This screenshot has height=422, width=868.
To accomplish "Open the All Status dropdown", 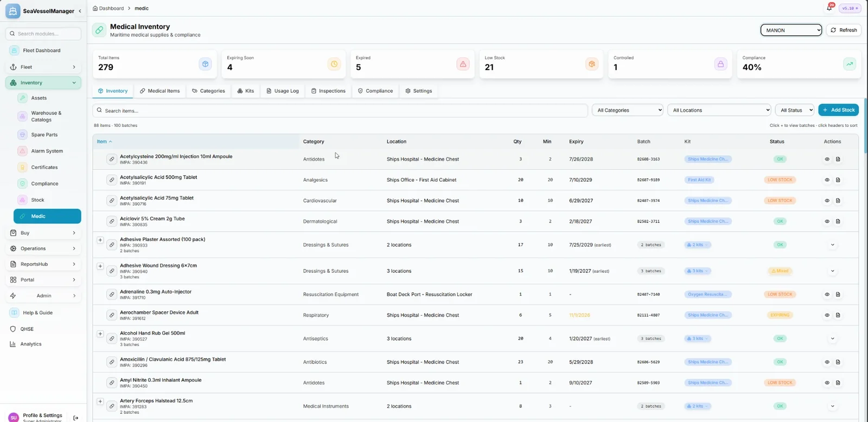I will (795, 110).
